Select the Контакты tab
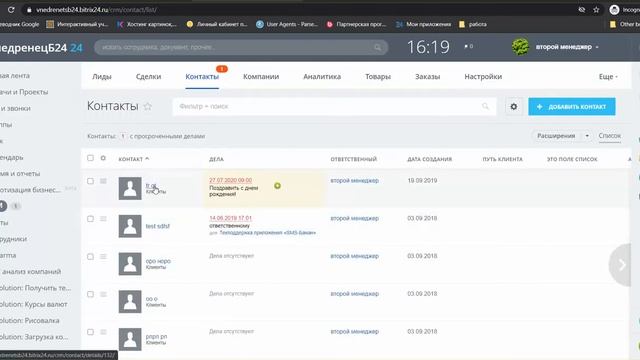 [202, 76]
